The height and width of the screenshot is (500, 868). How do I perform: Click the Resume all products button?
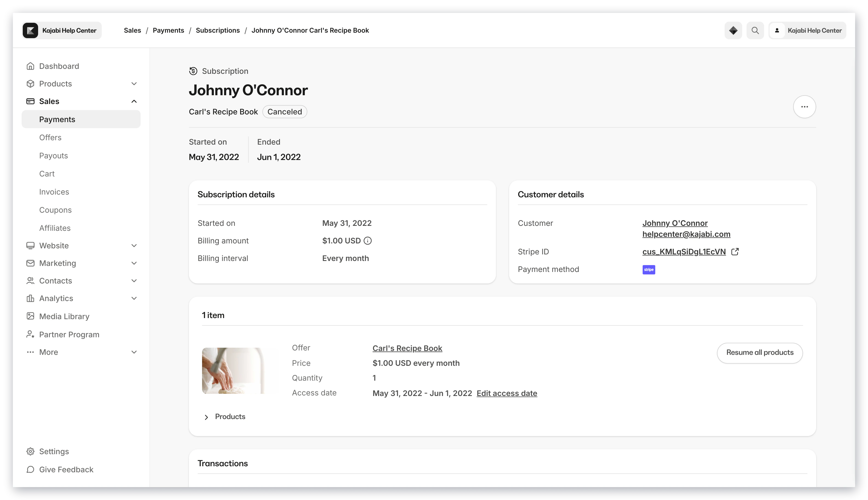[760, 353]
